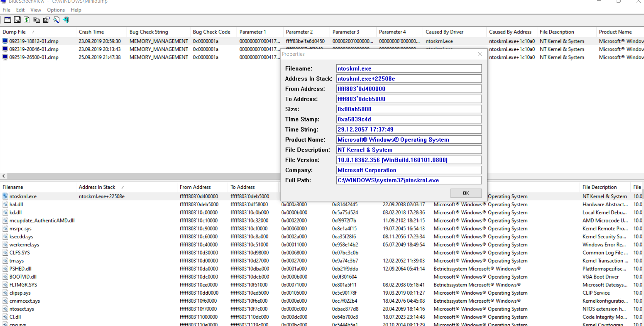The width and height of the screenshot is (644, 326).
Task: Sort by the Caused By Driver column
Action: click(454, 32)
